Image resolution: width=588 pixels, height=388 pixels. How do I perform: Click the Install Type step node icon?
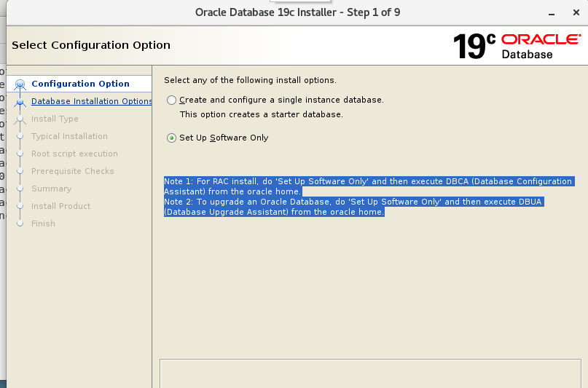[20, 119]
